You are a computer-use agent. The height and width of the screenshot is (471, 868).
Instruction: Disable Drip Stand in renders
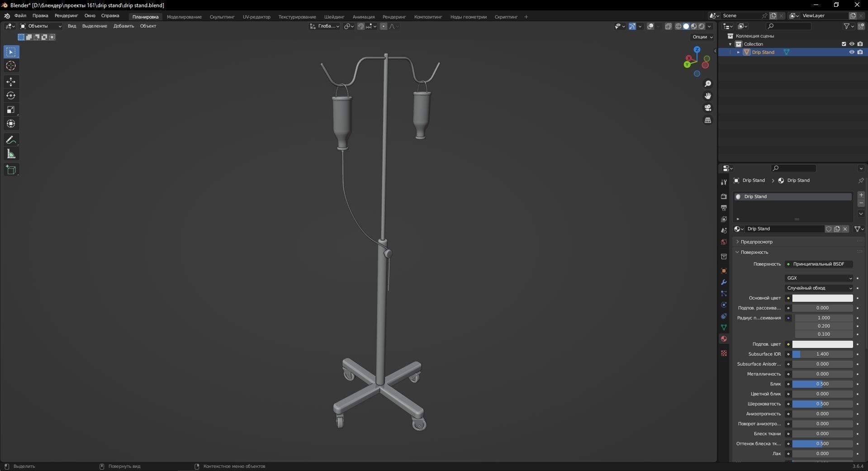coord(860,52)
